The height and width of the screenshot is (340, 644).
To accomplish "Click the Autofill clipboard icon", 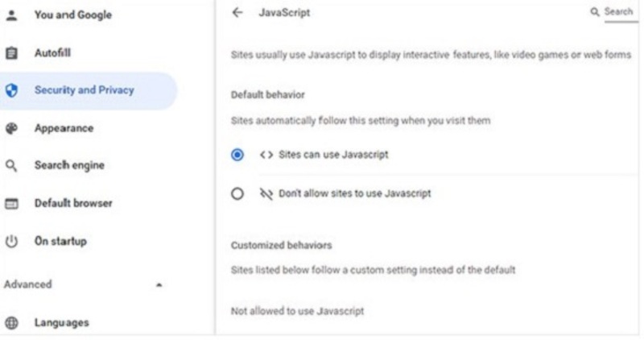I will (11, 52).
